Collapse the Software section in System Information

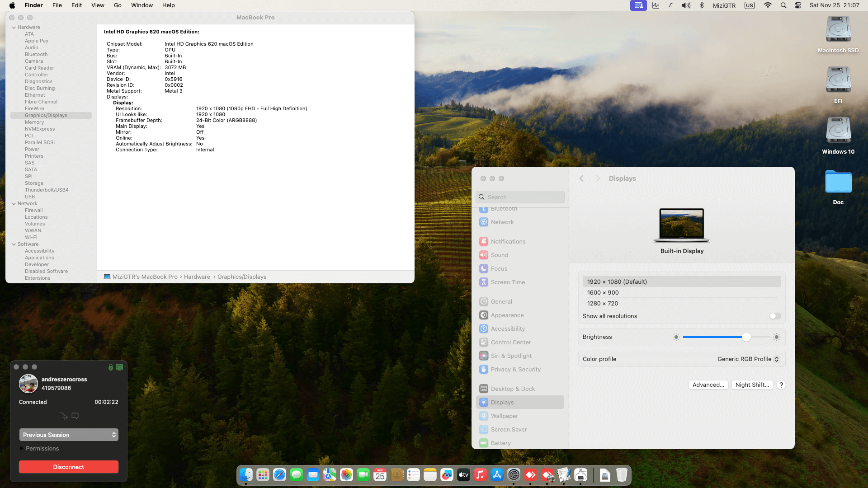point(14,244)
